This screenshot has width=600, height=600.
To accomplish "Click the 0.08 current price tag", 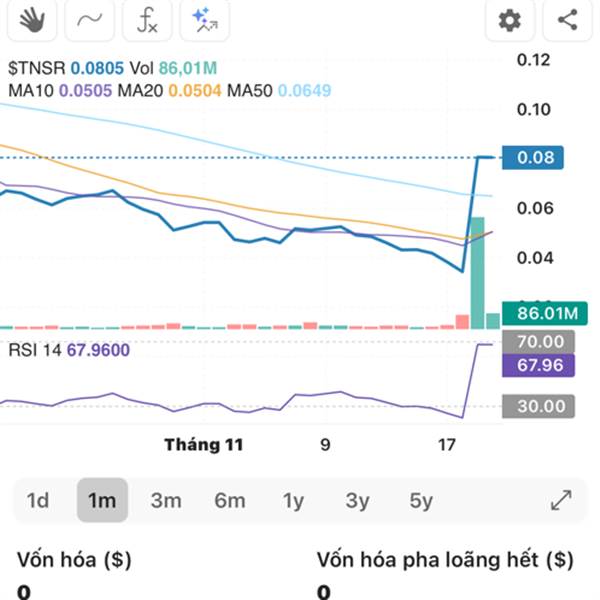I will [534, 157].
